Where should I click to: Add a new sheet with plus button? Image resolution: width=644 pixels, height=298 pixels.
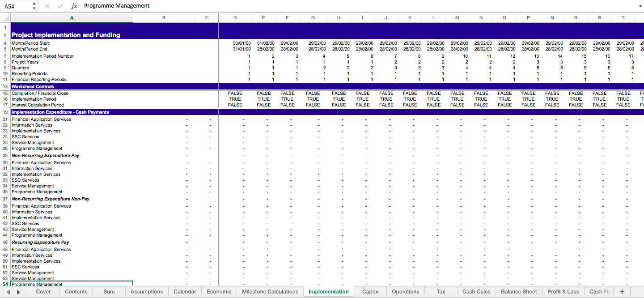622,292
